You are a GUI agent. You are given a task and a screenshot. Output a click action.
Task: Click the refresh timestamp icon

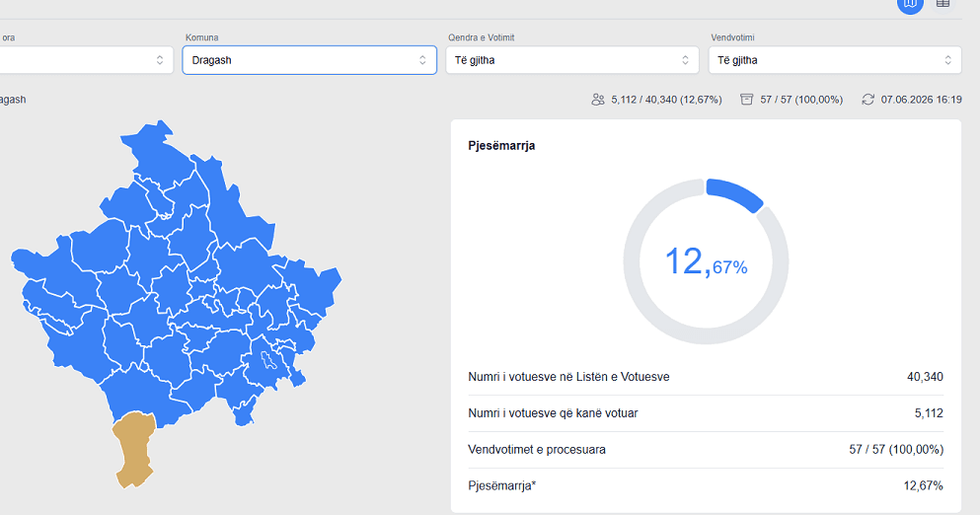pyautogui.click(x=867, y=100)
